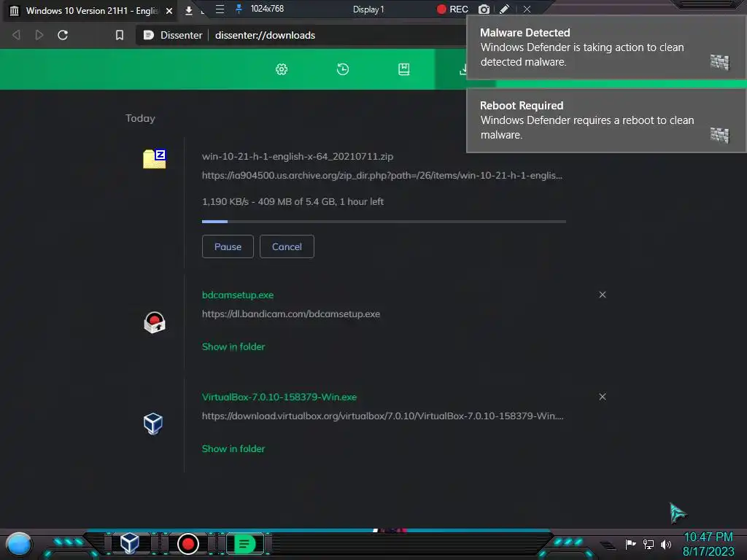Viewport: 747px width, 560px height.
Task: Open the network tray icon
Action: pos(648,544)
